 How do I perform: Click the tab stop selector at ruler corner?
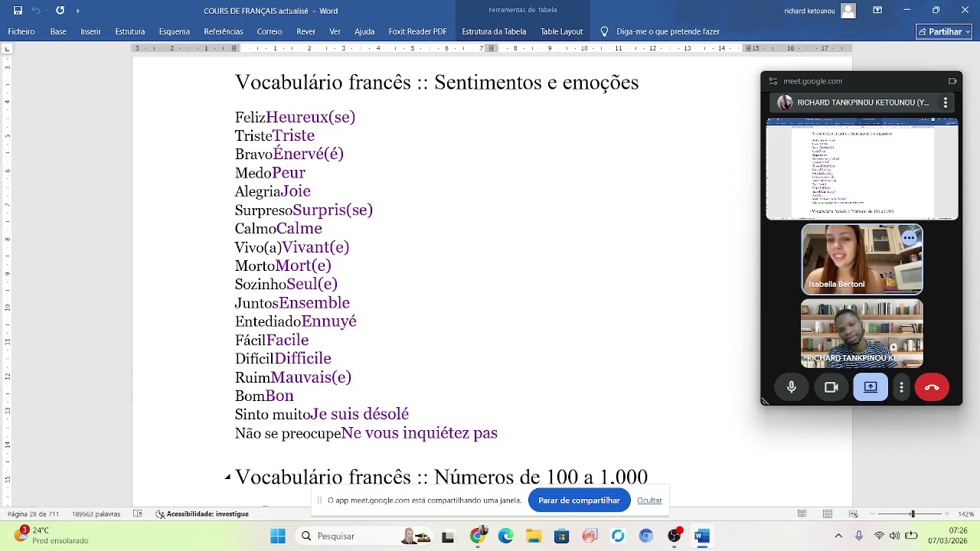7,48
